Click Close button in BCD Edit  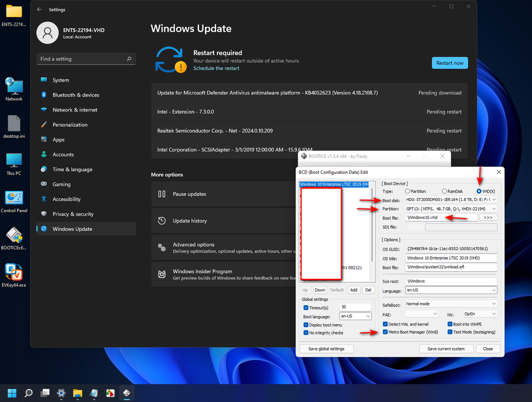488,349
